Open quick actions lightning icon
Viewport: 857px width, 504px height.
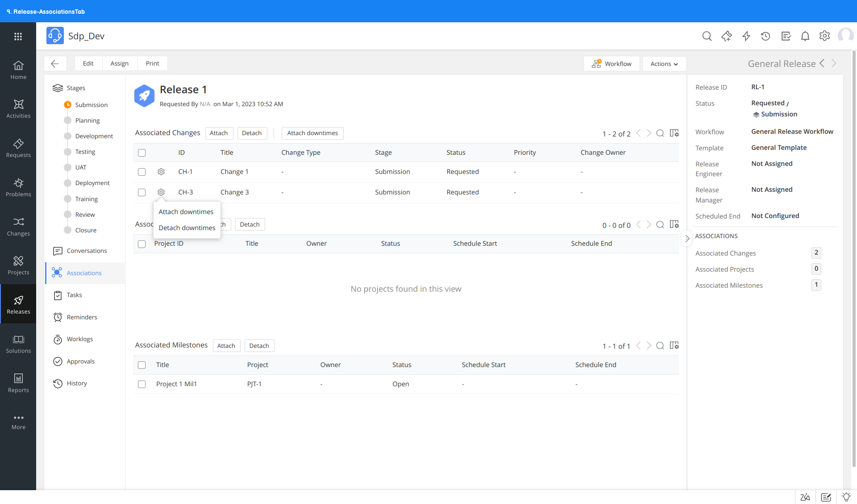(x=746, y=36)
